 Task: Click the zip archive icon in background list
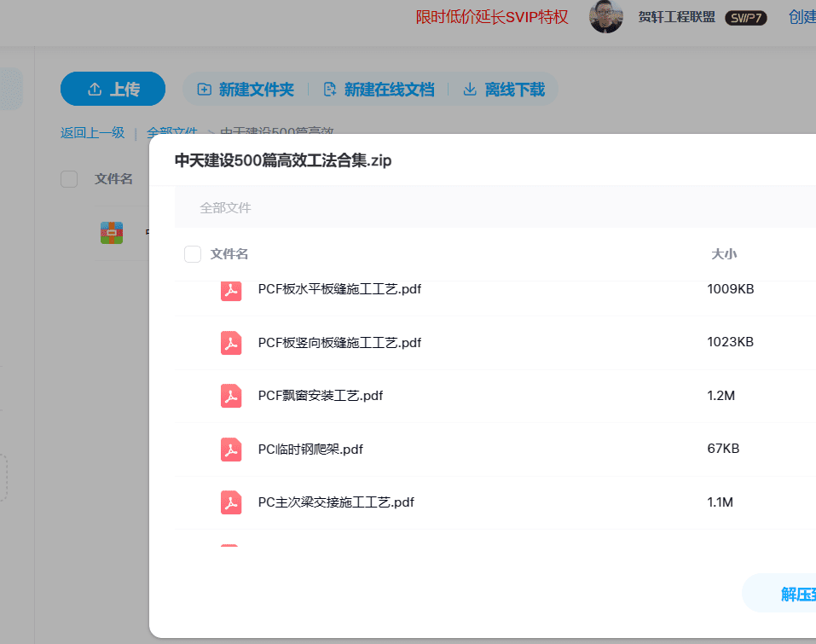(x=112, y=233)
